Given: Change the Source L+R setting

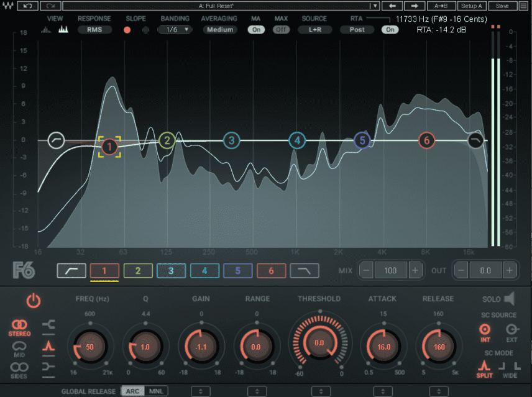Looking at the screenshot, I should pyautogui.click(x=314, y=30).
